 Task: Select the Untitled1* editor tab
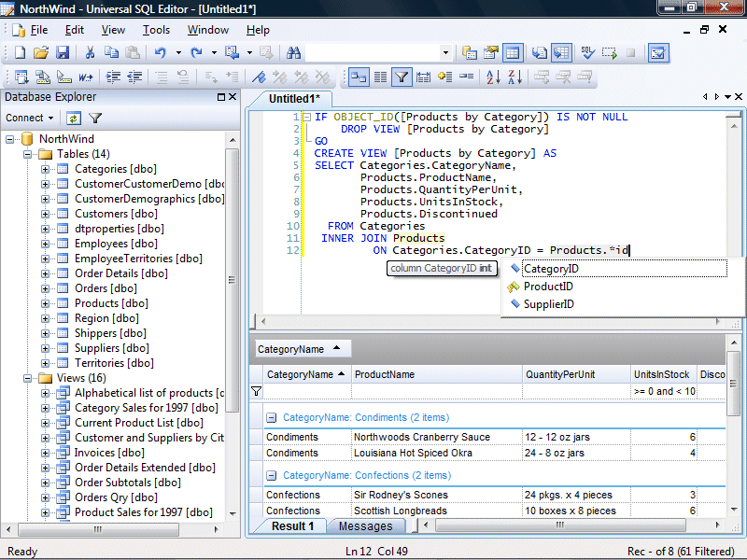point(294,99)
